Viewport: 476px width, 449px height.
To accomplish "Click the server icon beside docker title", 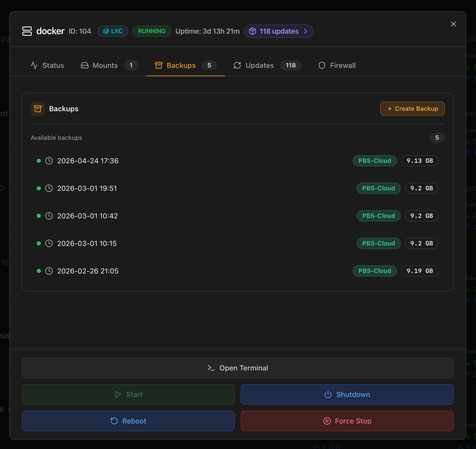I will [27, 31].
